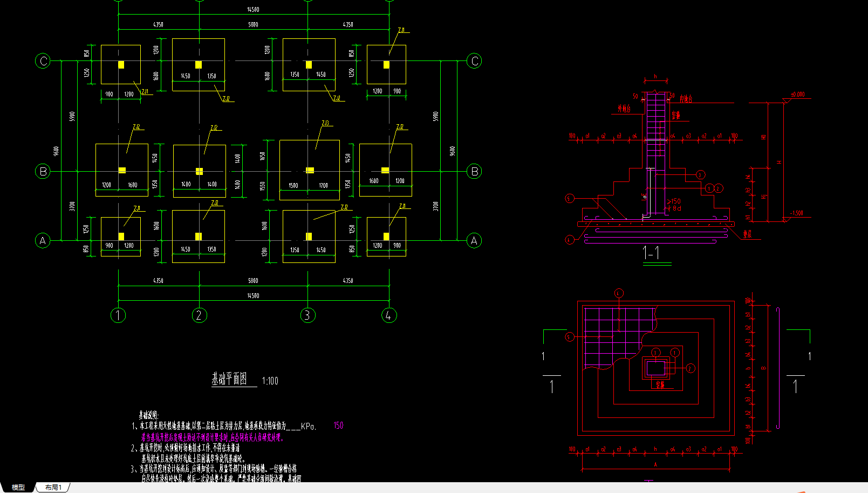Switch to the 模型 tab
868x493 pixels.
tap(18, 488)
